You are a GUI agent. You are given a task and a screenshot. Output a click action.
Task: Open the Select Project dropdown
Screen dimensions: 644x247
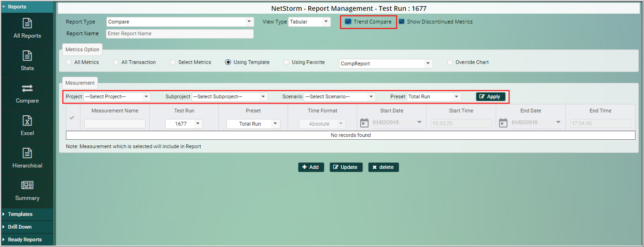(117, 96)
